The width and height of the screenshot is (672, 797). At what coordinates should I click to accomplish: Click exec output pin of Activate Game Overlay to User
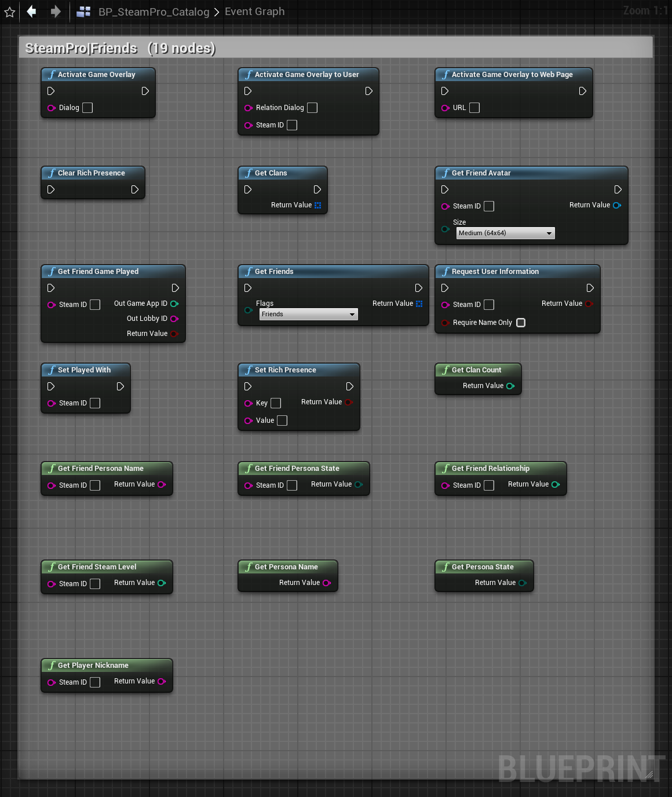(369, 91)
